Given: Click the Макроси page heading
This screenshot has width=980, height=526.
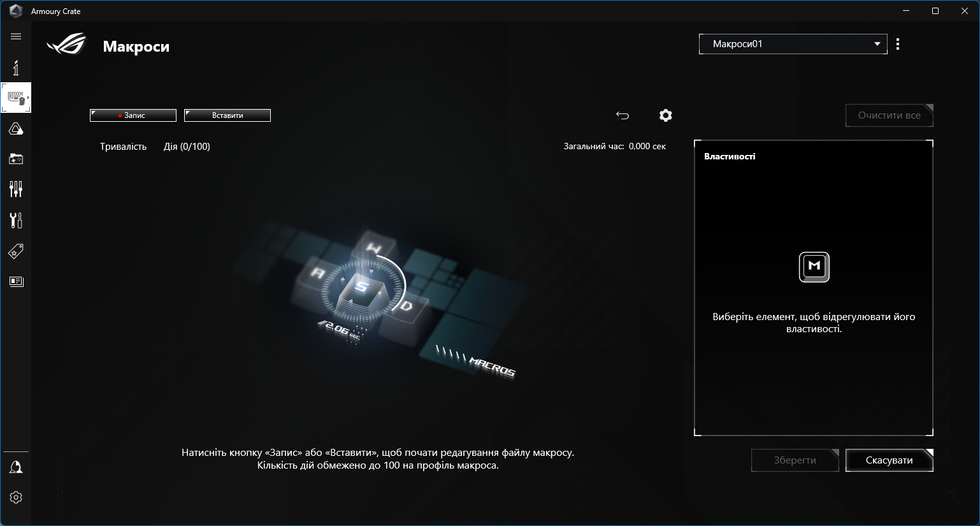Looking at the screenshot, I should 136,47.
